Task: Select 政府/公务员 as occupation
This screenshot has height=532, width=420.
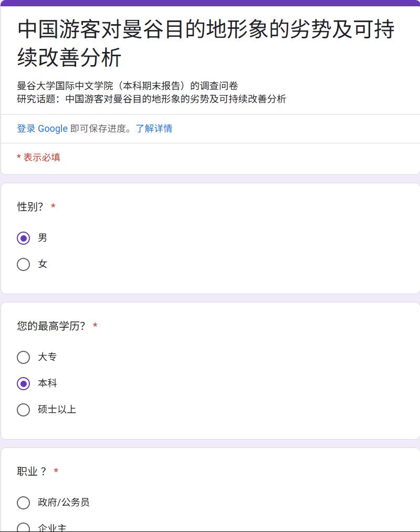Action: point(23,503)
